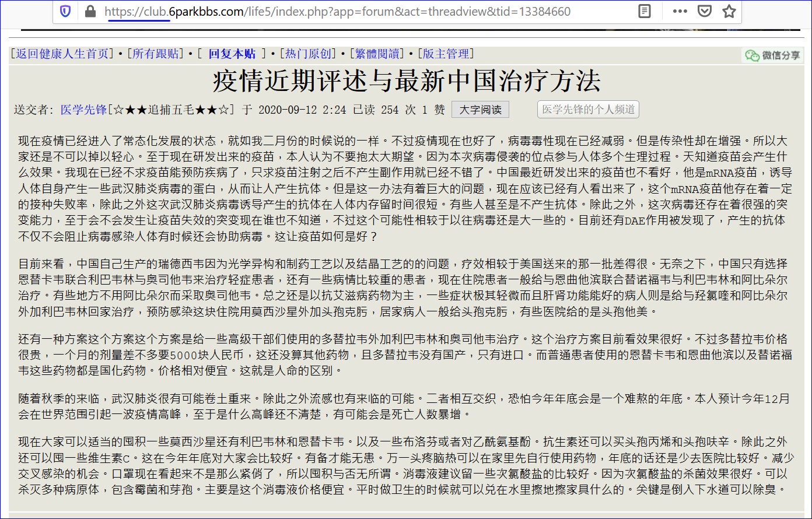The width and height of the screenshot is (812, 519).
Task: Open the 热门原创 link
Action: (308, 54)
